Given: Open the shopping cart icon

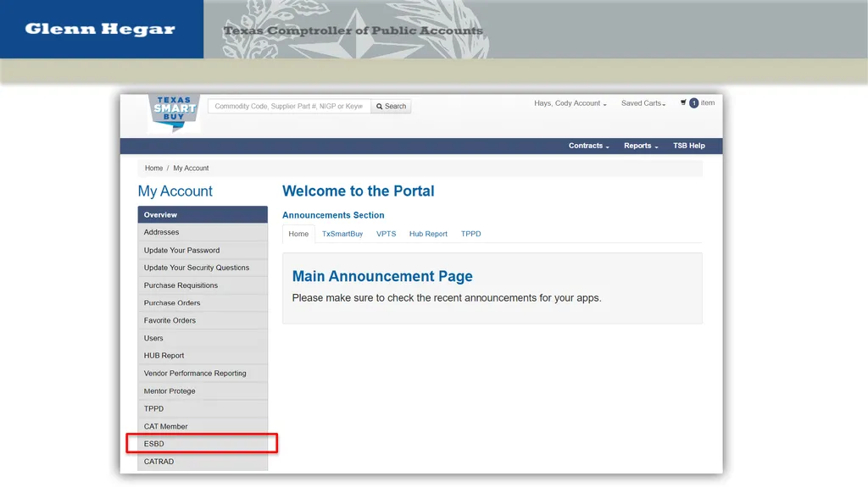Looking at the screenshot, I should click(x=683, y=102).
